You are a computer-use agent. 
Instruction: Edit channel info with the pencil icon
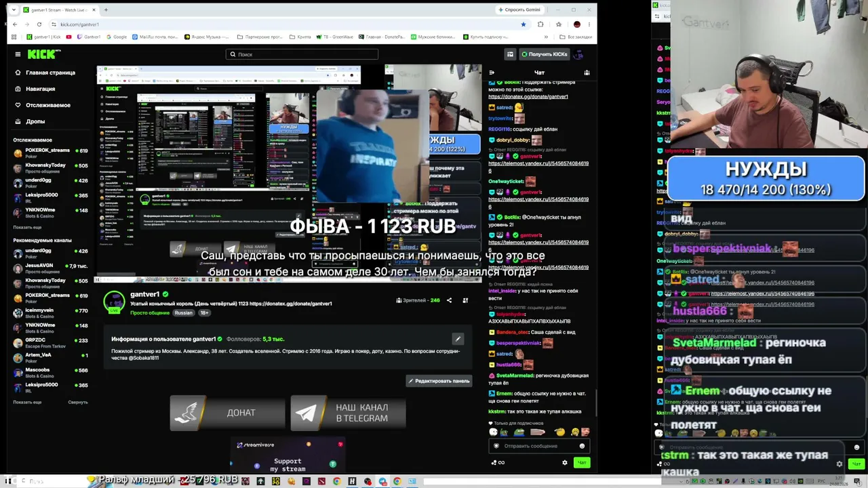(x=458, y=339)
